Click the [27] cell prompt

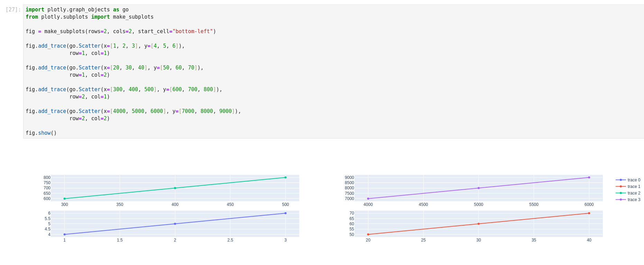coord(13,10)
